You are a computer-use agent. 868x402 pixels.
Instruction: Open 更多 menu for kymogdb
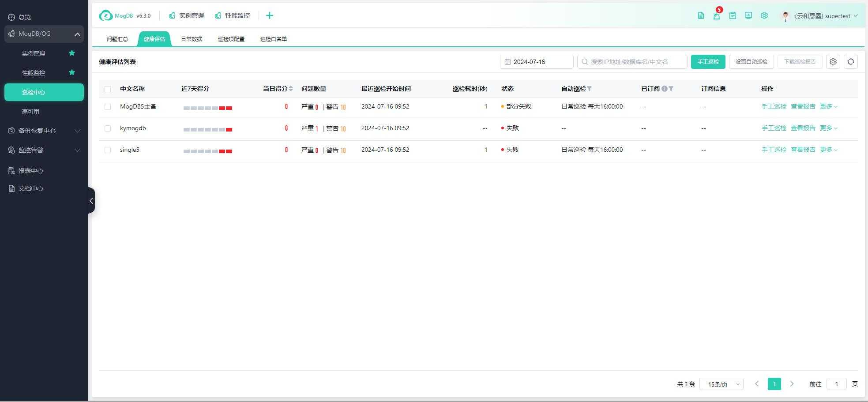pyautogui.click(x=828, y=128)
